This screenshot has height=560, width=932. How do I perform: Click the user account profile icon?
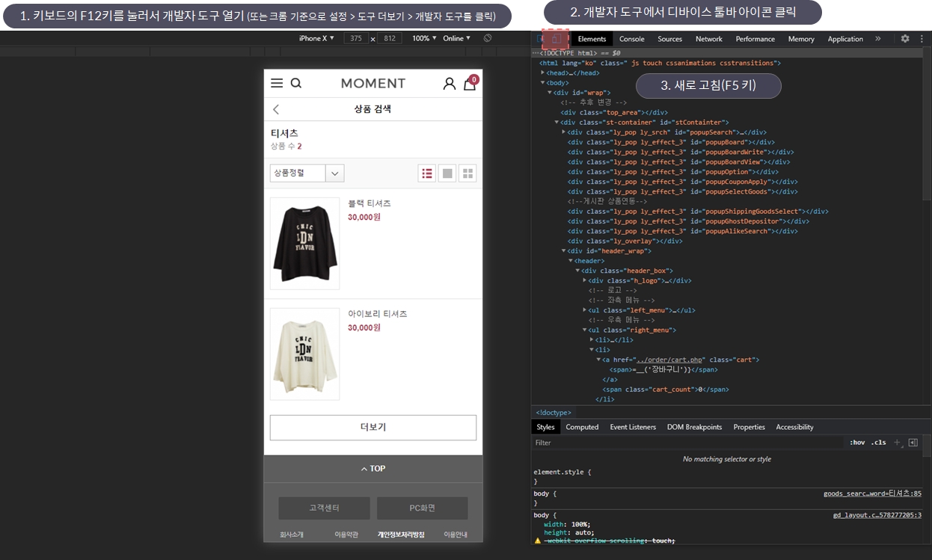[x=449, y=84]
